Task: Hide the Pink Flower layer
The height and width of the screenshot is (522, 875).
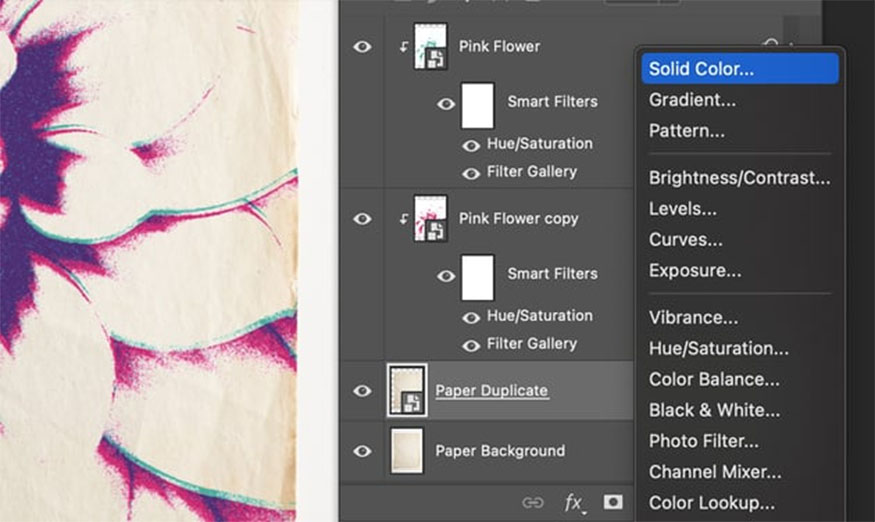Action: tap(362, 47)
